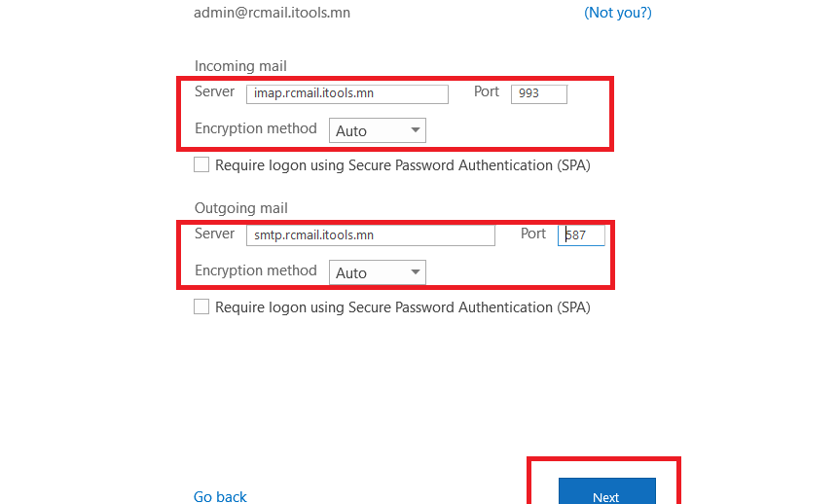Click the outgoing SPA checkbox label text

pos(402,307)
